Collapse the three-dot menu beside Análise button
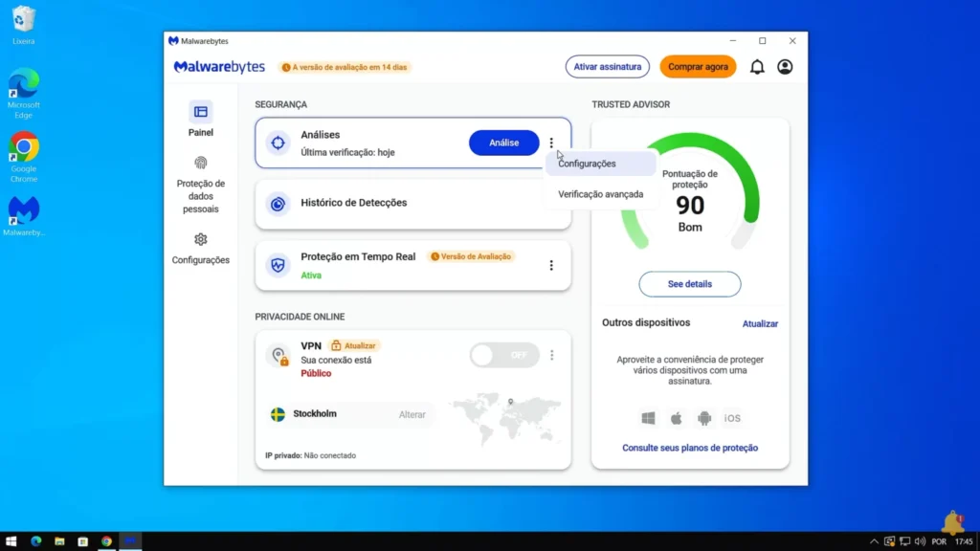 click(551, 143)
